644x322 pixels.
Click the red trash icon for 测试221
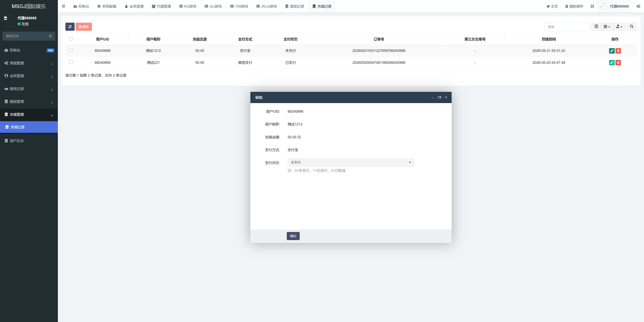tap(618, 63)
